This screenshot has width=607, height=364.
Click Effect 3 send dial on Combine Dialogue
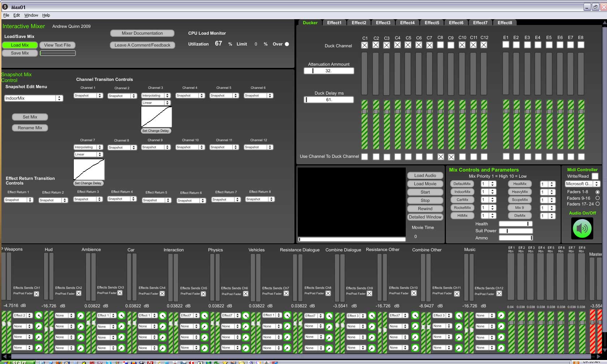pos(371,316)
